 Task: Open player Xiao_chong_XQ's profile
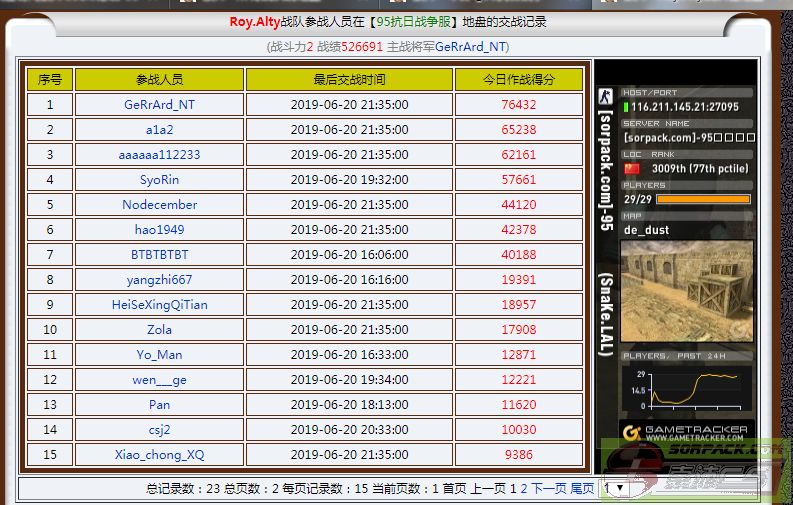pyautogui.click(x=159, y=455)
